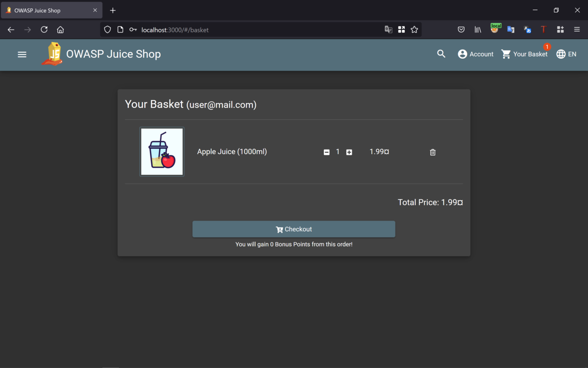This screenshot has width=588, height=368.
Task: Remove Apple Juice with trash icon
Action: [x=433, y=152]
